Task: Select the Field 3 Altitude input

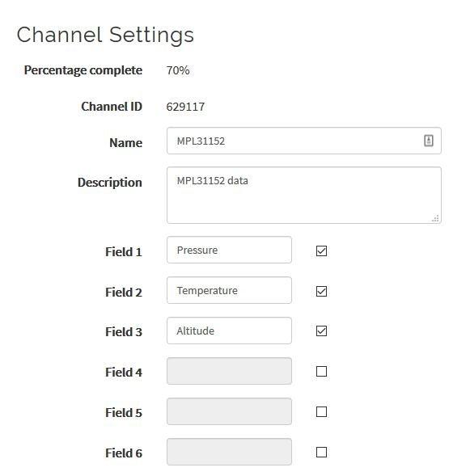Action: coord(229,331)
